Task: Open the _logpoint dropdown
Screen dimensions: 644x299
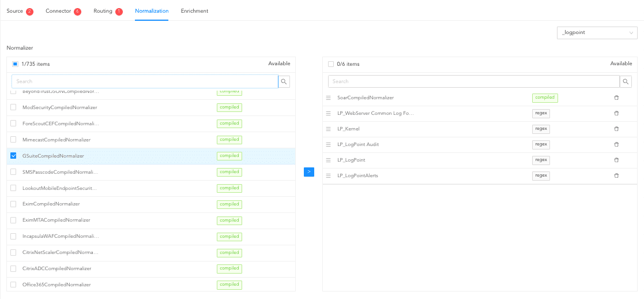Action: [x=597, y=33]
